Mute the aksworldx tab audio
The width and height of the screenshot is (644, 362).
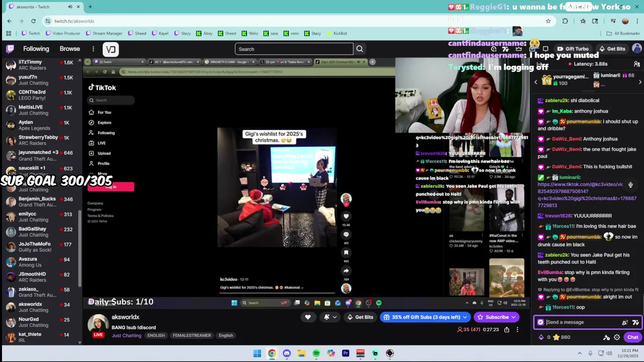click(x=70, y=7)
